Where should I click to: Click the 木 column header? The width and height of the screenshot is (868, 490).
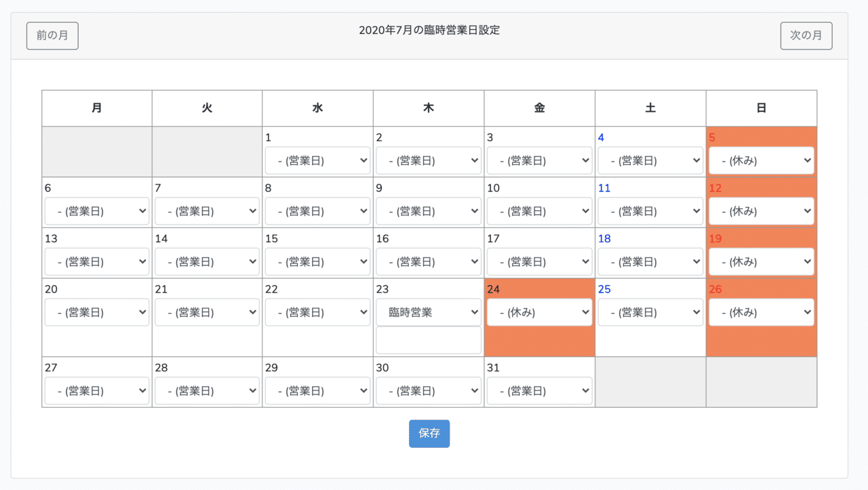click(429, 108)
